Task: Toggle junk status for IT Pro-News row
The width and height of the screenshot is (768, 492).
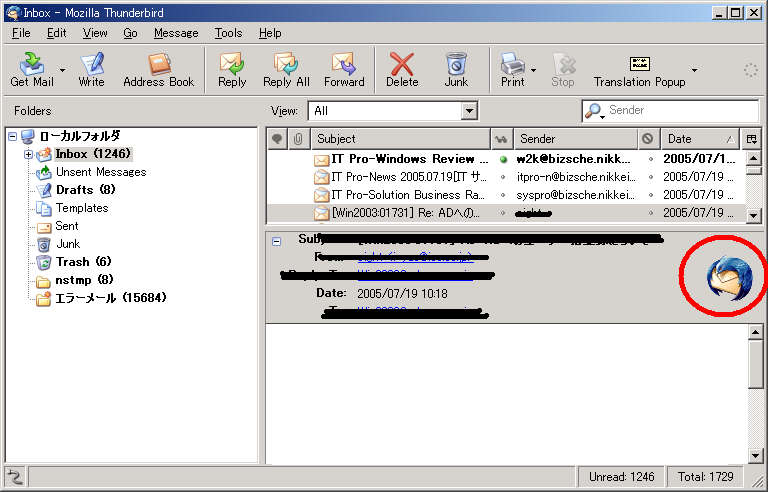Action: pyautogui.click(x=650, y=177)
